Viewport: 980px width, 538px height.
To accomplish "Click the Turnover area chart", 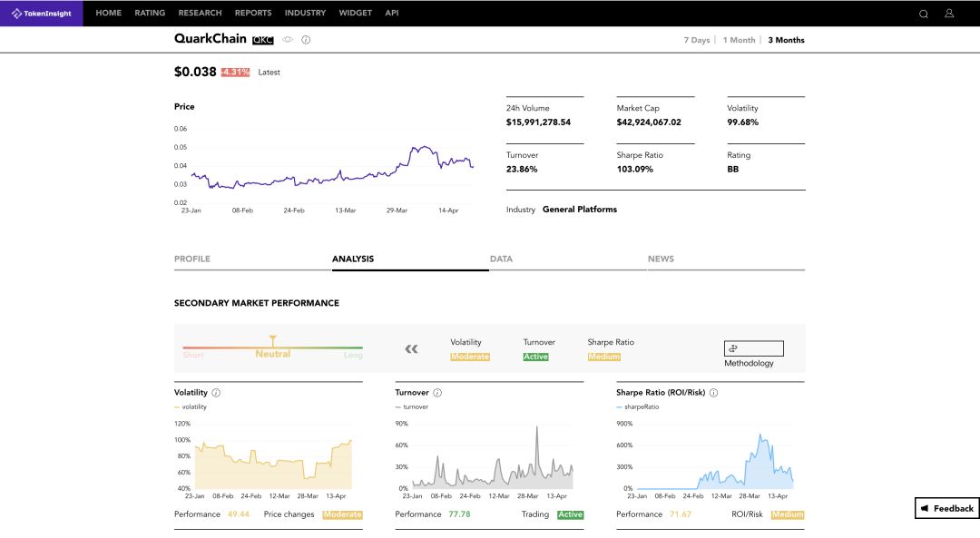I will (x=493, y=459).
